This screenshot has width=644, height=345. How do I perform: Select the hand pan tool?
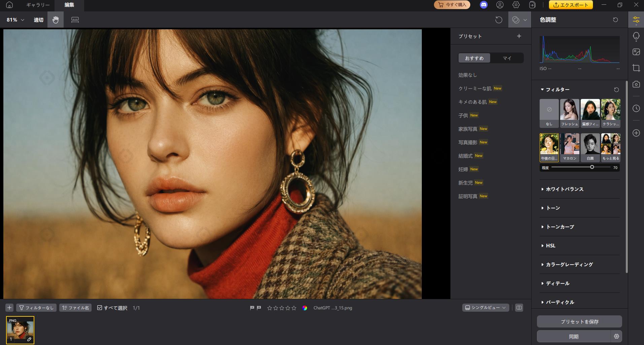56,20
